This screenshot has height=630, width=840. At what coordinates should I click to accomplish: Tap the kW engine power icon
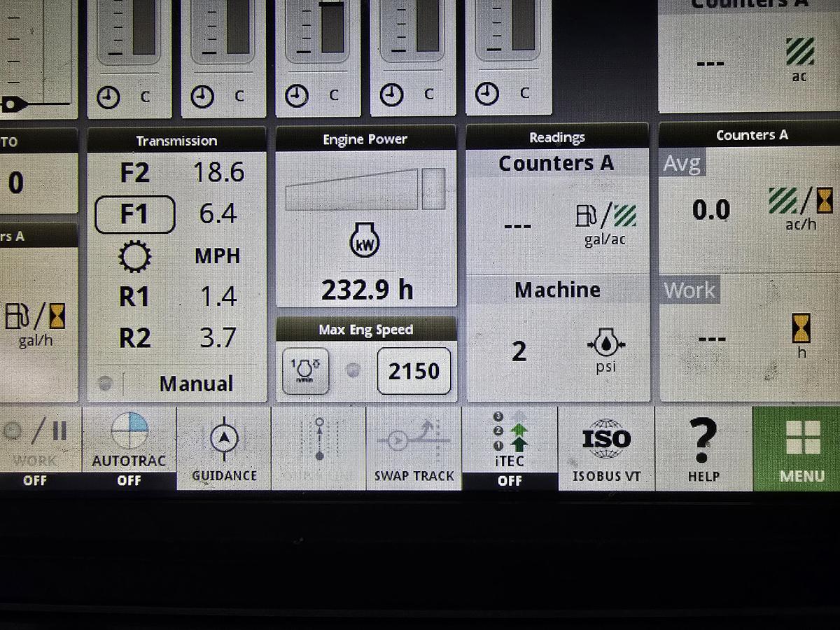click(365, 244)
